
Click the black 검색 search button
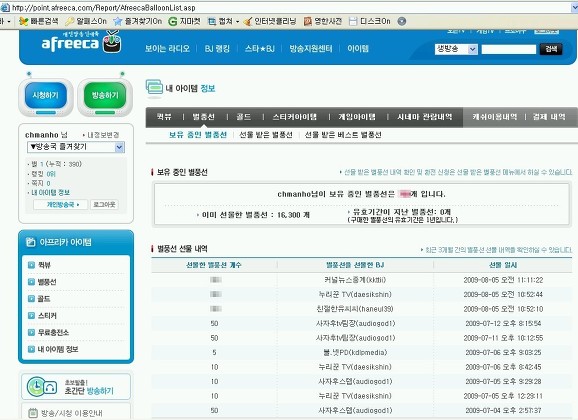pyautogui.click(x=551, y=49)
